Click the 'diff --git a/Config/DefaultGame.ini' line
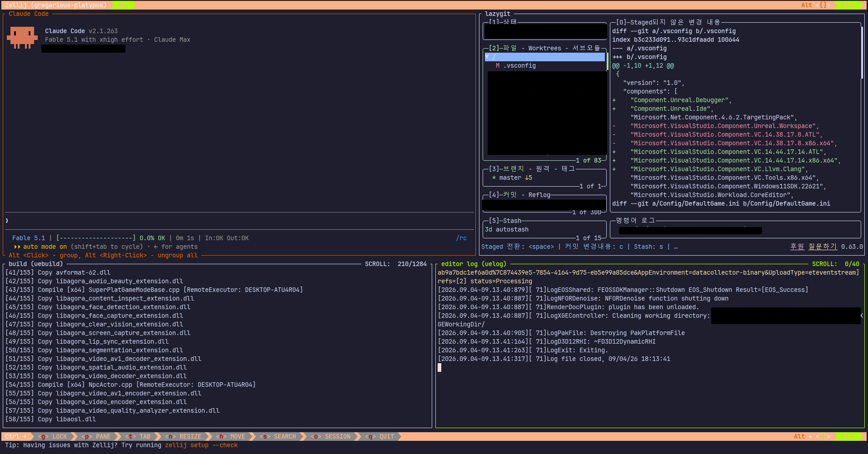 [x=721, y=204]
